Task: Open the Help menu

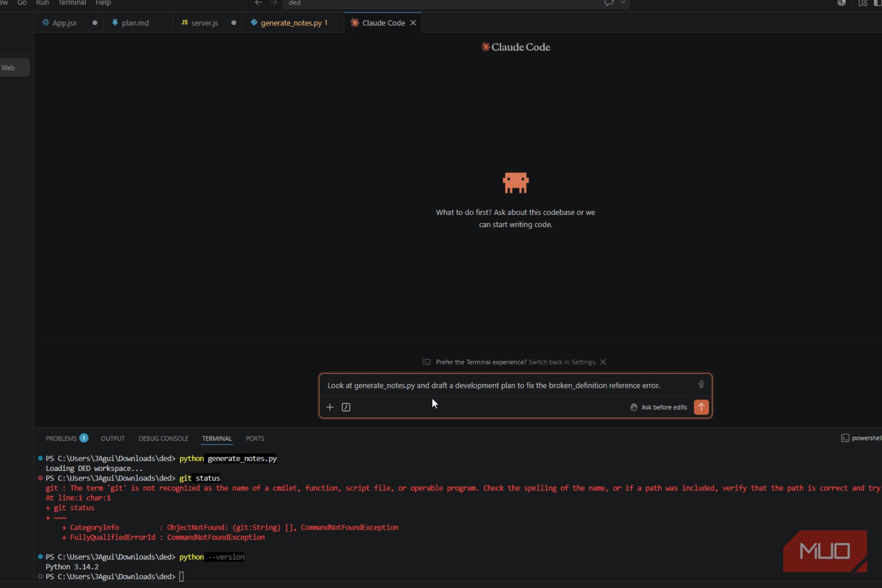Action: pyautogui.click(x=103, y=3)
